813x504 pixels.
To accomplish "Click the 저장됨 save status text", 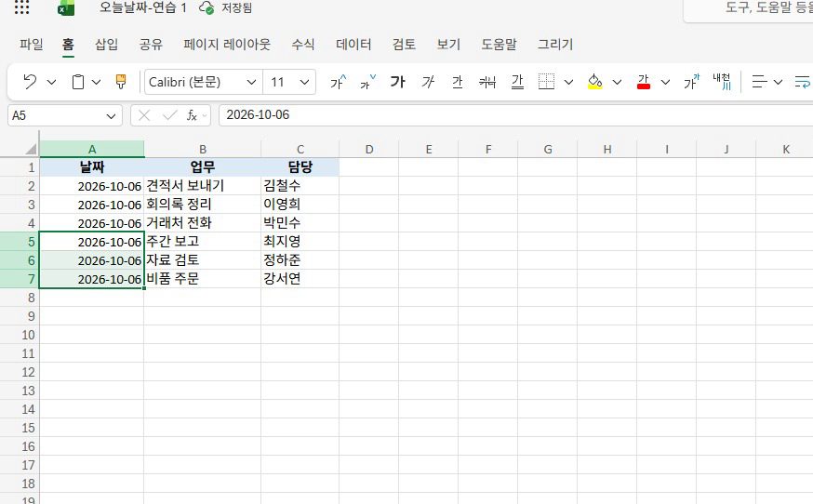I will (237, 7).
